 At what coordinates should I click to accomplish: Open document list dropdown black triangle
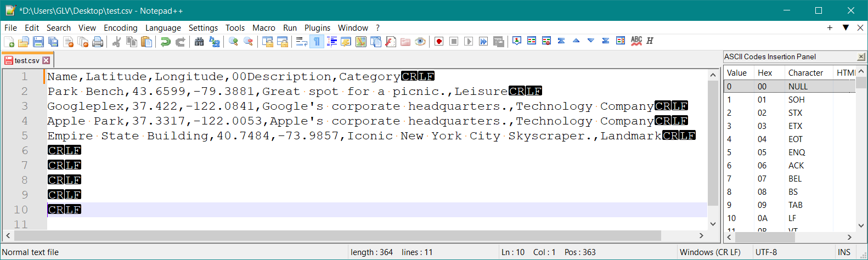(x=846, y=27)
